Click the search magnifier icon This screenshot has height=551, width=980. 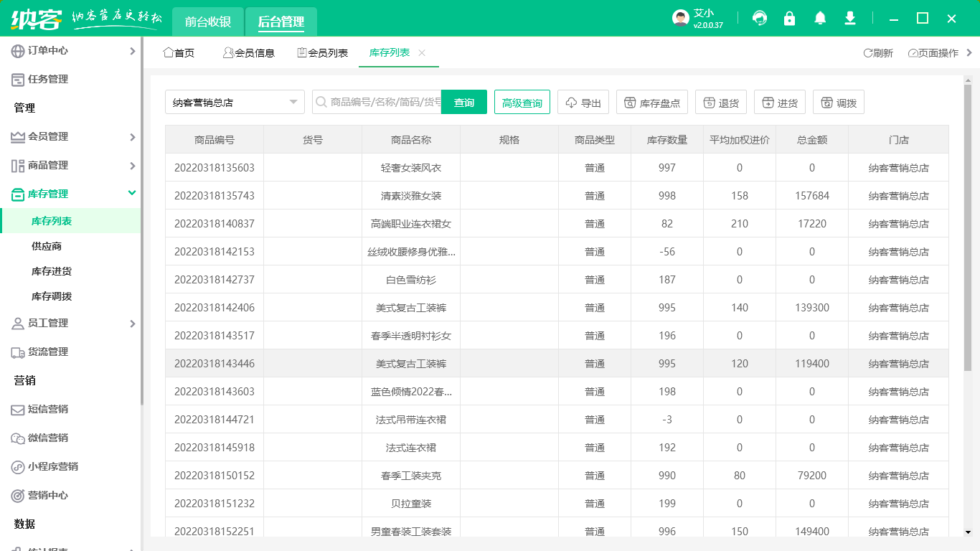[x=321, y=103]
